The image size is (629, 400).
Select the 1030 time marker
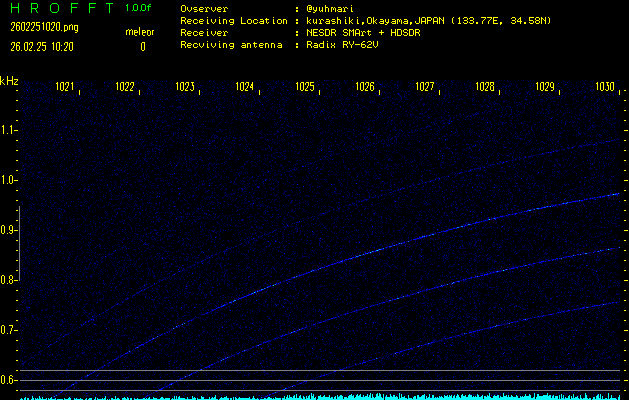click(604, 87)
